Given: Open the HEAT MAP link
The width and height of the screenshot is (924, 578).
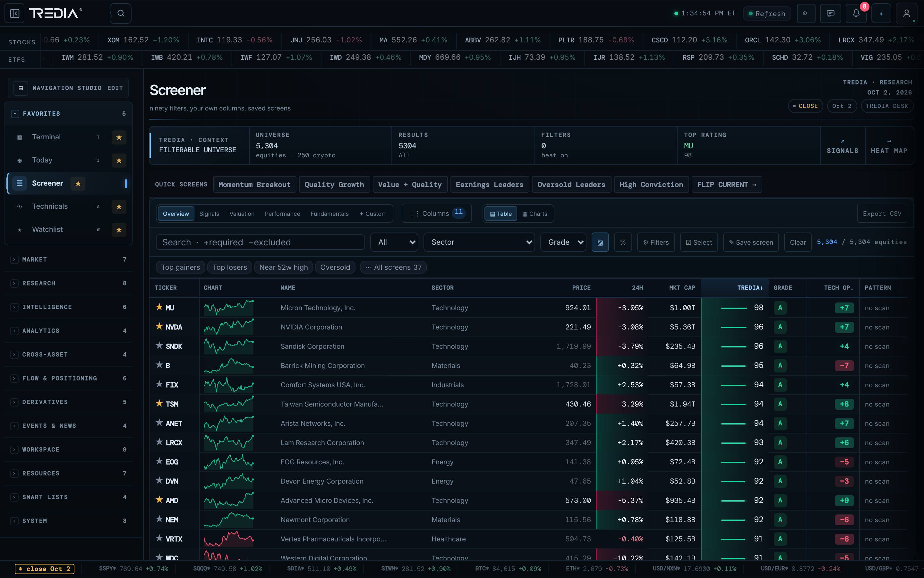Looking at the screenshot, I should pos(889,146).
